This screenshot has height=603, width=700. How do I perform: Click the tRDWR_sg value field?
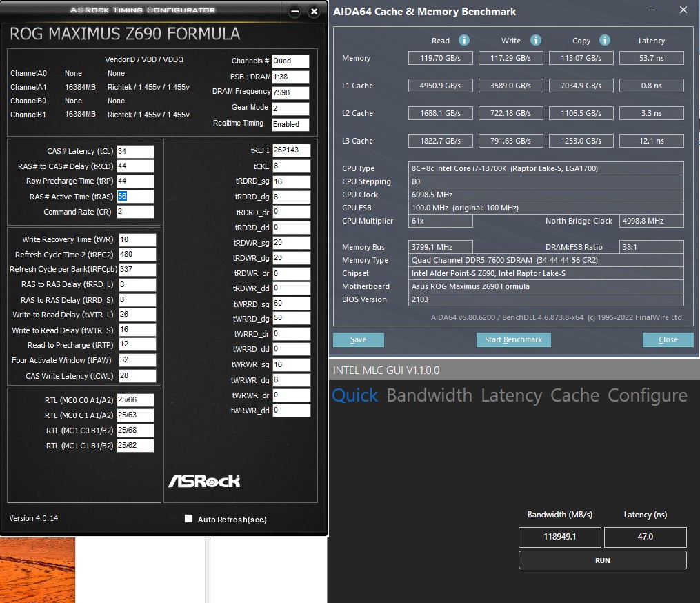(x=291, y=243)
